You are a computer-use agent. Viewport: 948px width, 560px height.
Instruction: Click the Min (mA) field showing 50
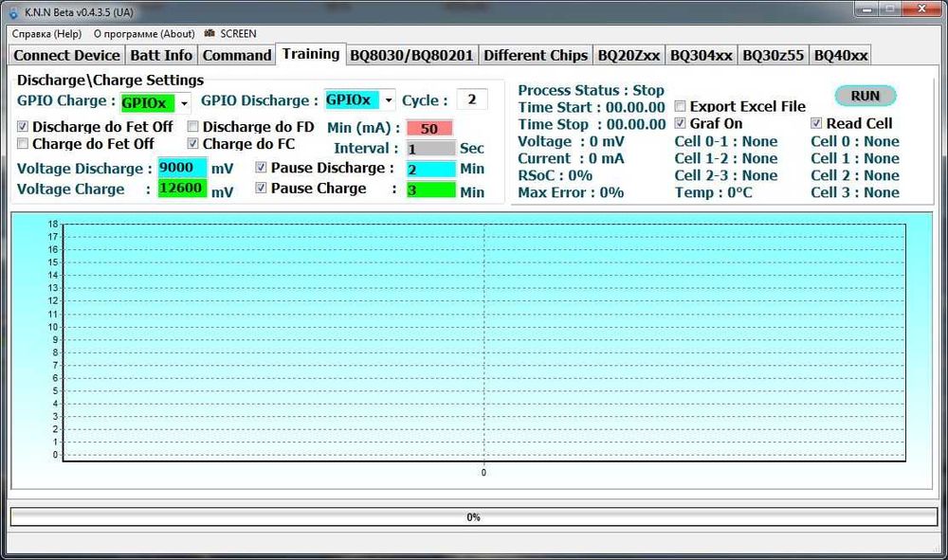point(429,129)
